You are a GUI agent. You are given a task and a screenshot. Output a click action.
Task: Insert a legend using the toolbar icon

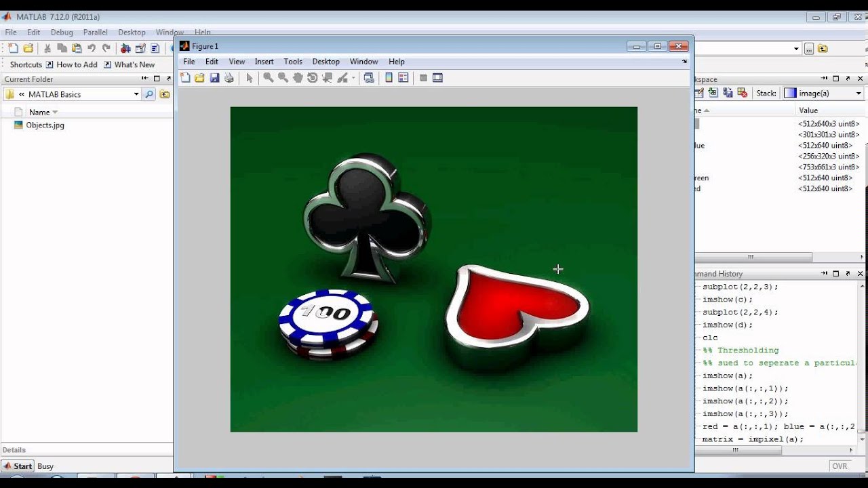[x=403, y=78]
